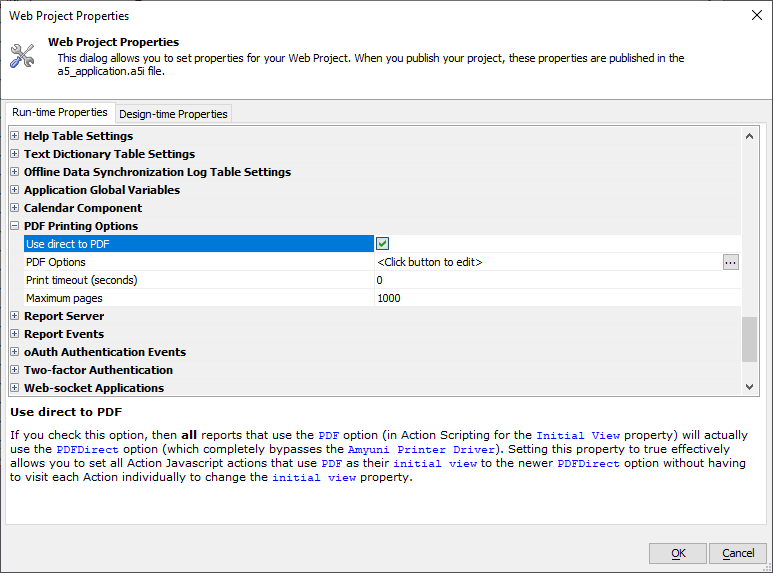Click the Print timeout value field
This screenshot has height=573, width=773.
(557, 280)
